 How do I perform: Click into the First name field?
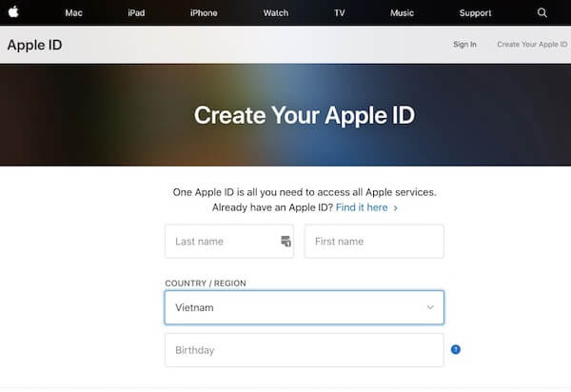374,242
